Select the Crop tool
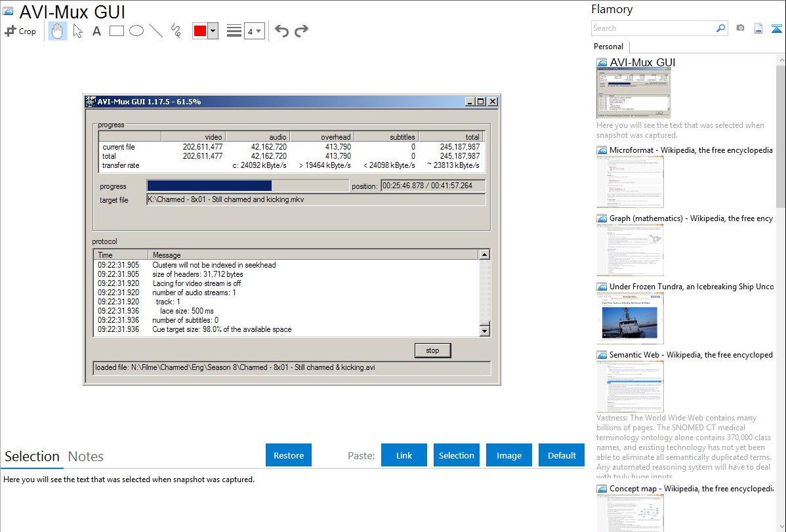786x532 pixels. pyautogui.click(x=20, y=31)
